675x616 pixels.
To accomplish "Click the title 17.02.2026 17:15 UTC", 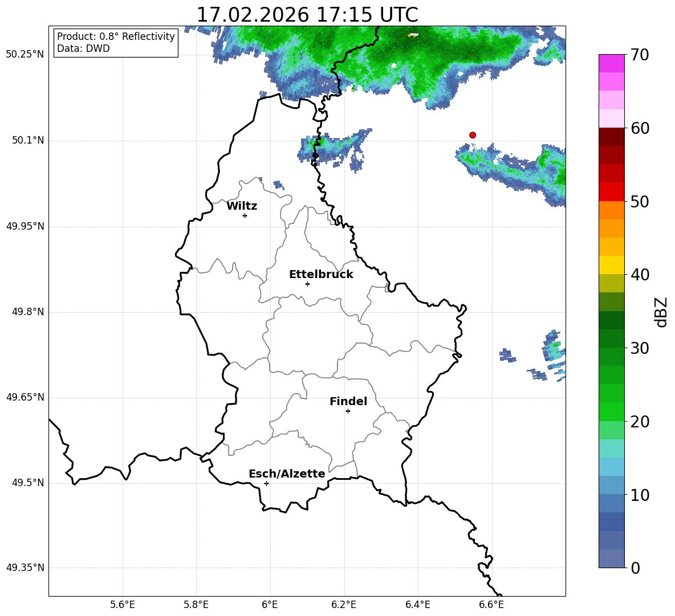I will (307, 15).
